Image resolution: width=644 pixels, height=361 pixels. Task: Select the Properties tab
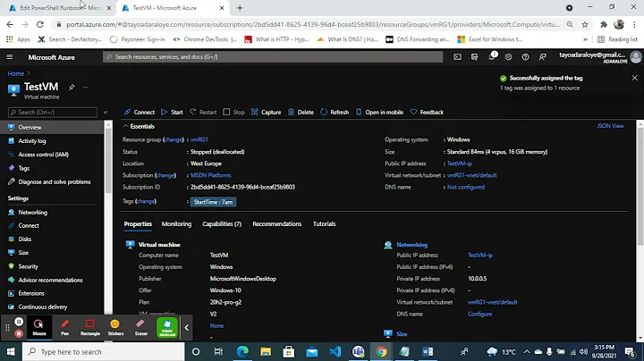(x=138, y=224)
